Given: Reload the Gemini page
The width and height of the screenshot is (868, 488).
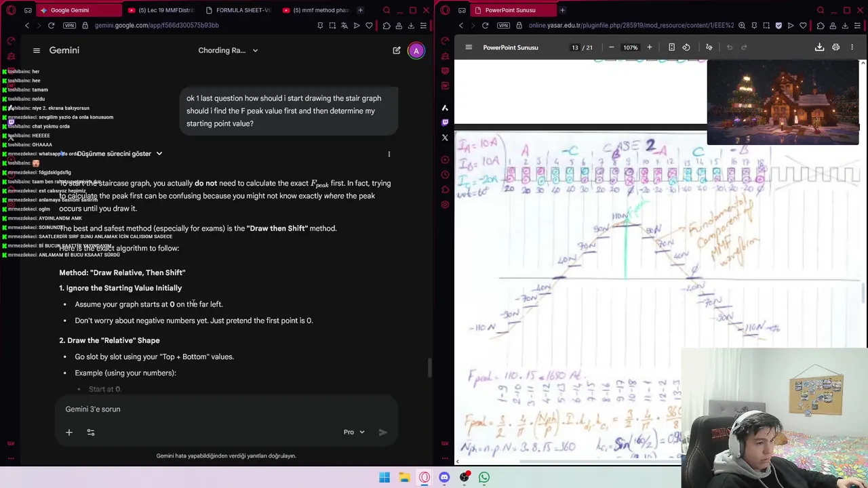Looking at the screenshot, I should tap(51, 26).
